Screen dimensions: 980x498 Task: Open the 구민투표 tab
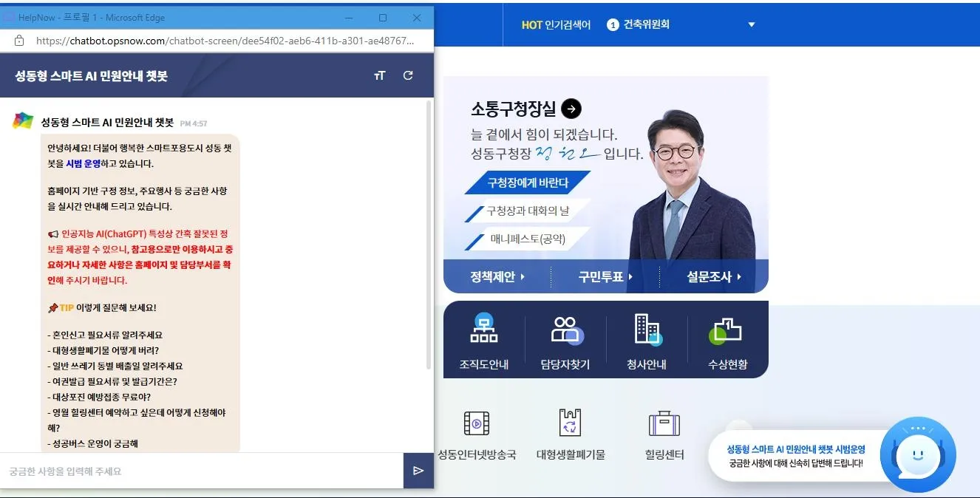pyautogui.click(x=605, y=277)
